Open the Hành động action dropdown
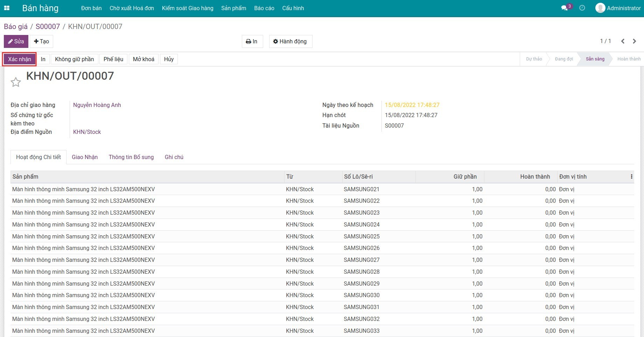 click(290, 41)
